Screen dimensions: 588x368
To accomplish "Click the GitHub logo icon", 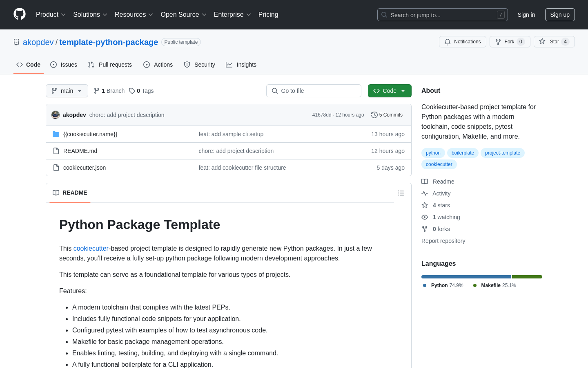I will click(20, 14).
